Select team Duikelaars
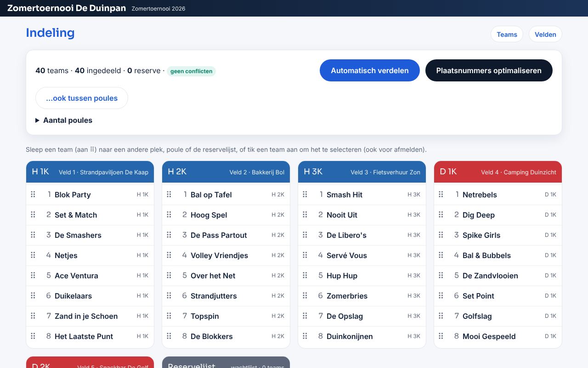This screenshot has height=368, width=588. (x=90, y=296)
